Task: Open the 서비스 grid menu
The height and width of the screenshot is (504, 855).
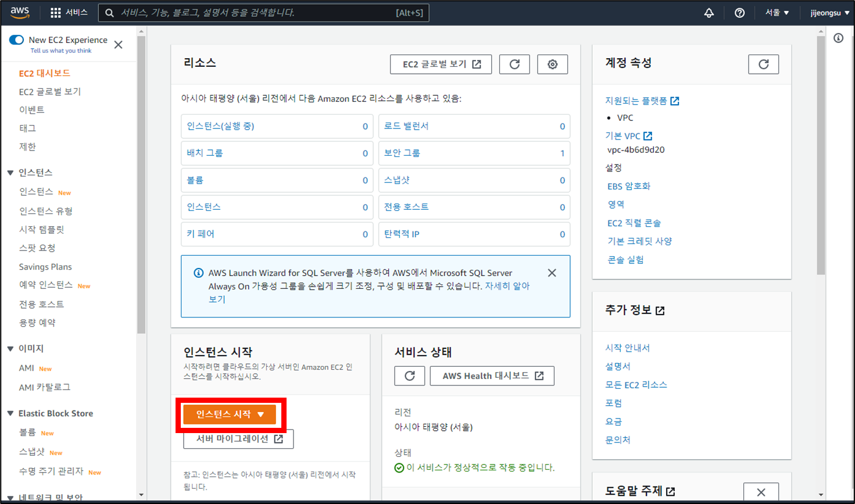Action: pos(69,12)
